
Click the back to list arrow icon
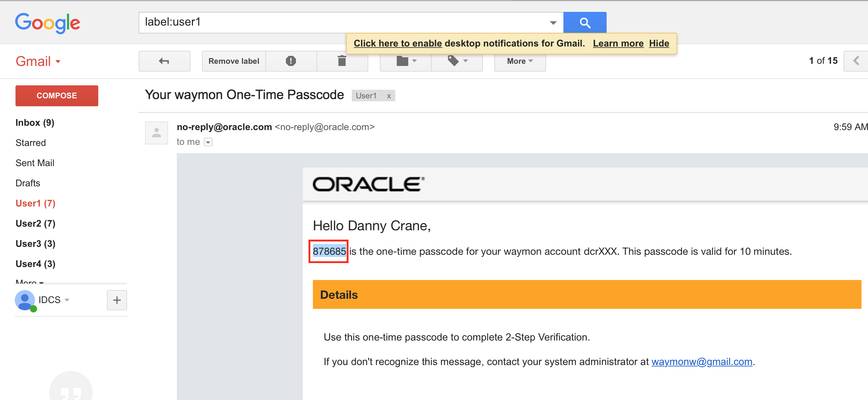(x=164, y=61)
